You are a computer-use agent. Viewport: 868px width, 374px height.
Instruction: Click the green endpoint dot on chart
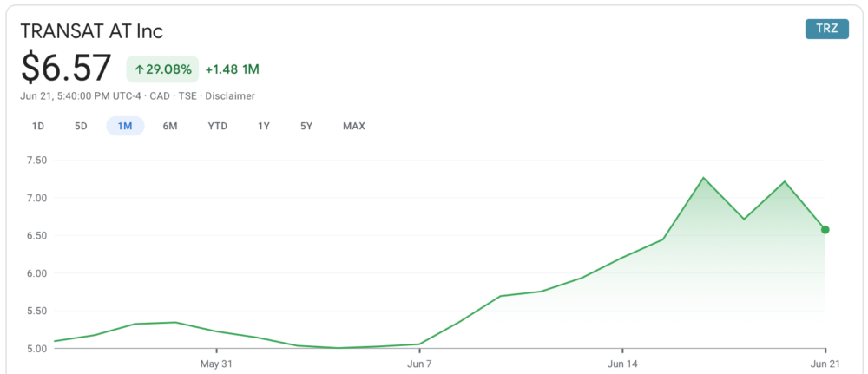[825, 230]
